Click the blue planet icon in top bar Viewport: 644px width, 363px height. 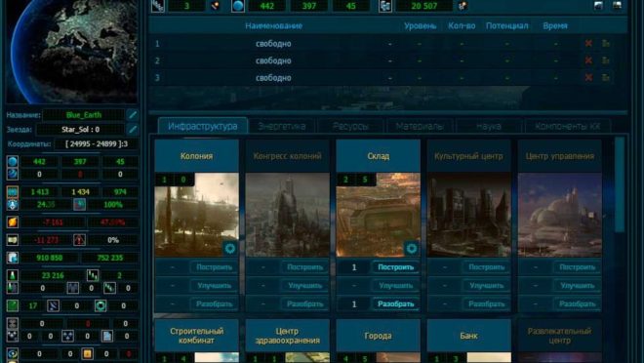click(x=238, y=6)
